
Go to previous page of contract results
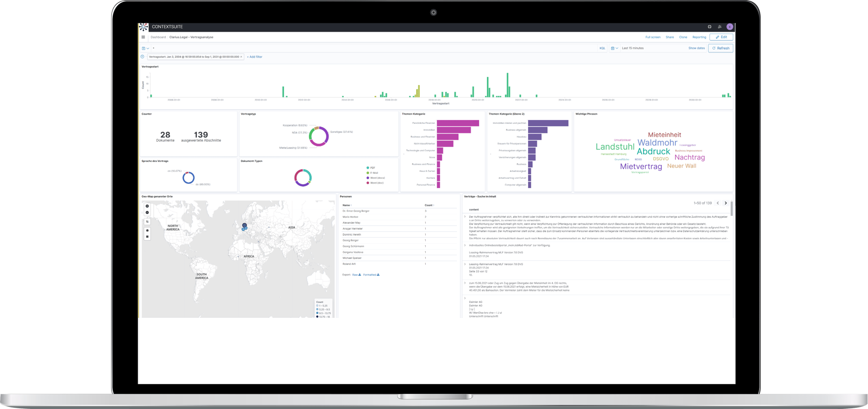click(x=718, y=203)
